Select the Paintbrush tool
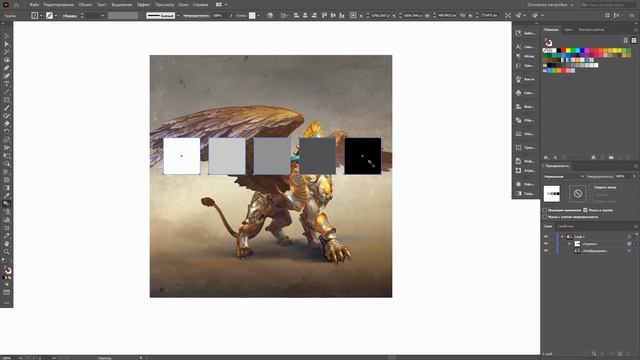The height and width of the screenshot is (360, 640). coord(7,108)
